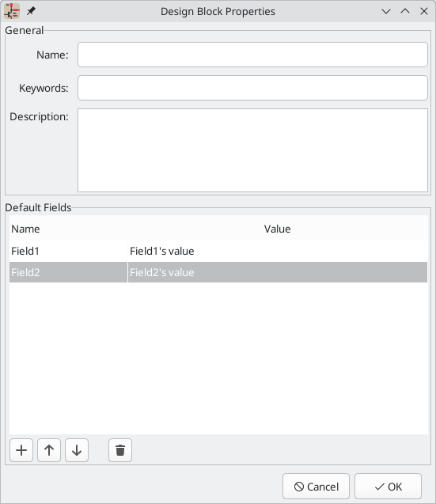This screenshot has width=436, height=504.
Task: Focus the Keywords text field
Action: click(x=252, y=88)
